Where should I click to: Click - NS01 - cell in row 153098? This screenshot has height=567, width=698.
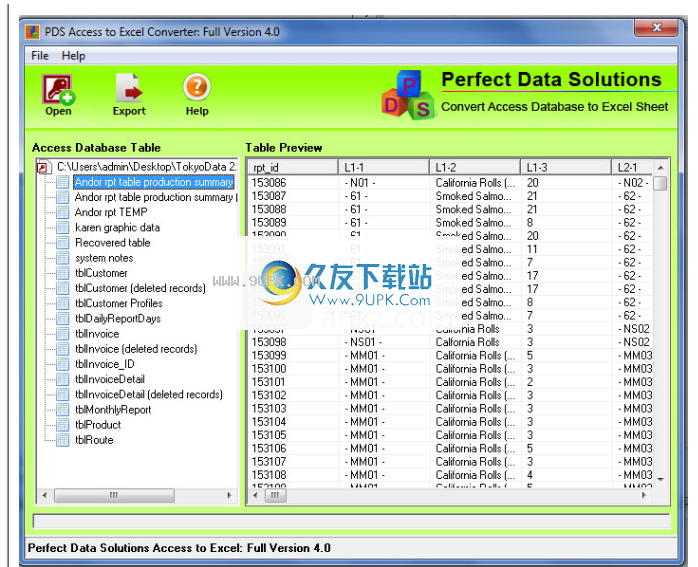(x=363, y=342)
